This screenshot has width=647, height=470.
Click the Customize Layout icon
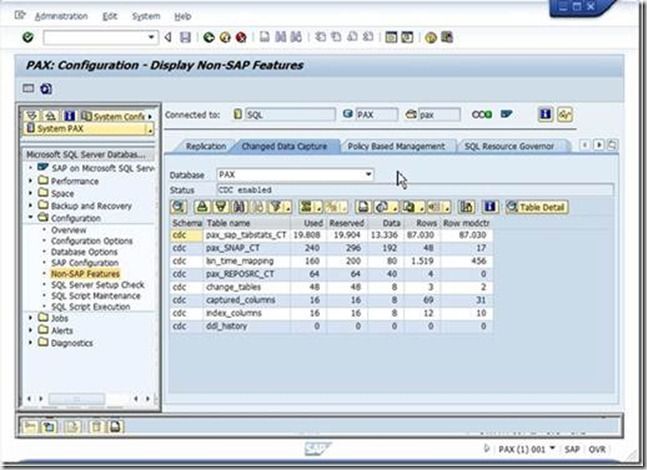pyautogui.click(x=447, y=37)
